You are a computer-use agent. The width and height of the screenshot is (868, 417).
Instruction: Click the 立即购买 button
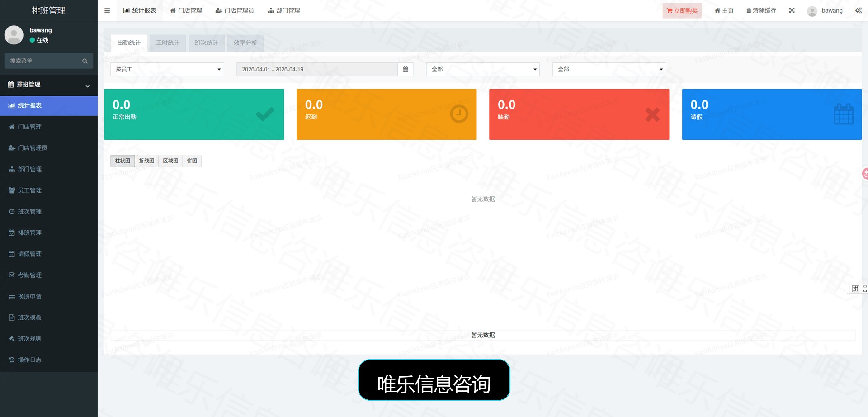[682, 11]
